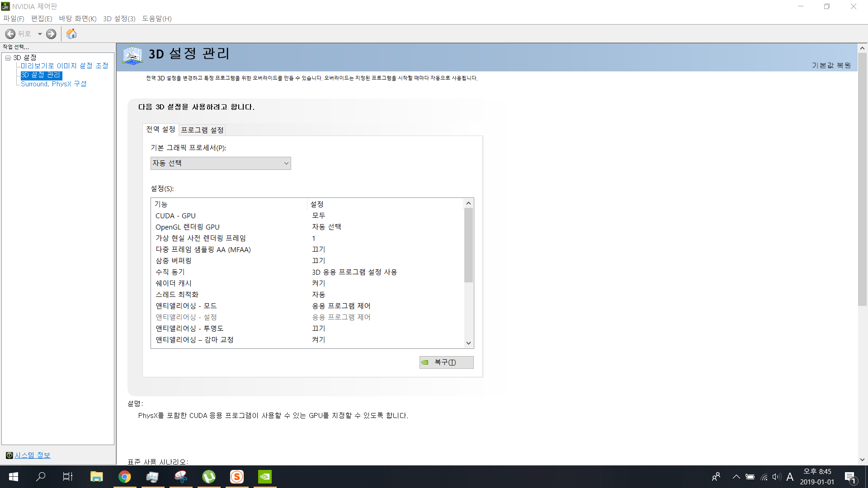Open the 기본 그래픽 프로세서 dropdown

(221, 163)
